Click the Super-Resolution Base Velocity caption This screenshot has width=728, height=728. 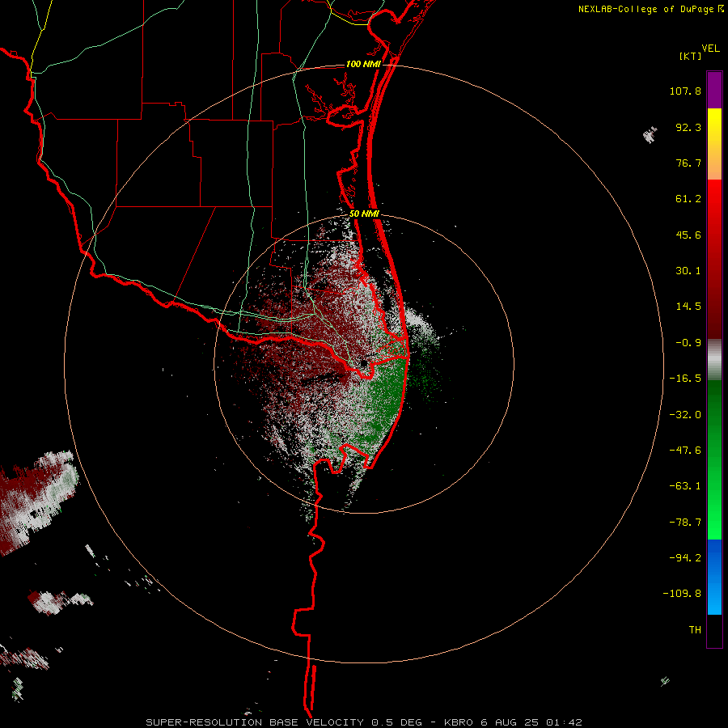[363, 722]
